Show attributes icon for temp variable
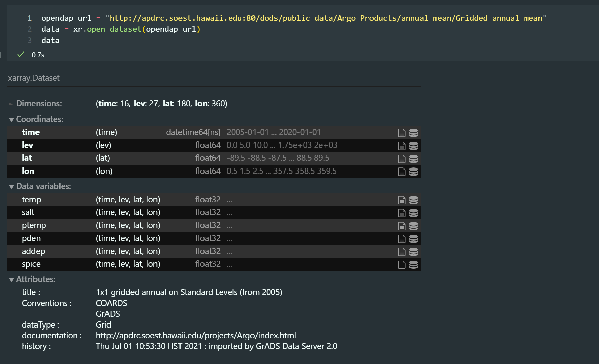This screenshot has height=364, width=599. [402, 200]
